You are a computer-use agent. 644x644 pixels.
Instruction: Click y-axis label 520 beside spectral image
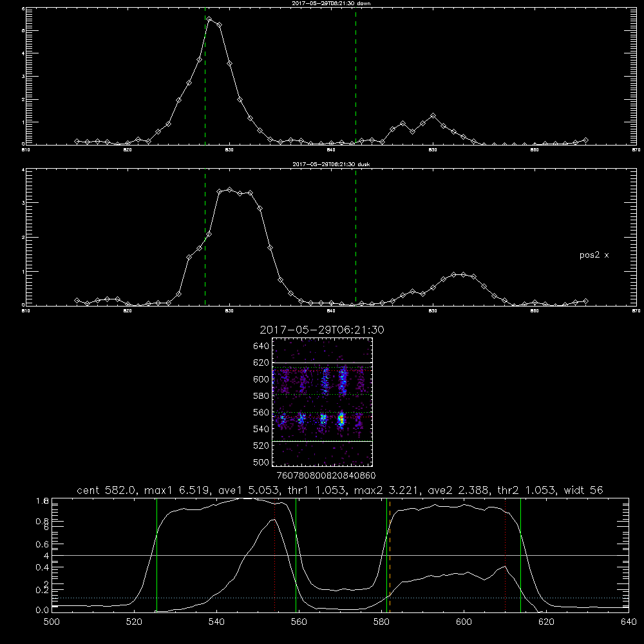[261, 446]
